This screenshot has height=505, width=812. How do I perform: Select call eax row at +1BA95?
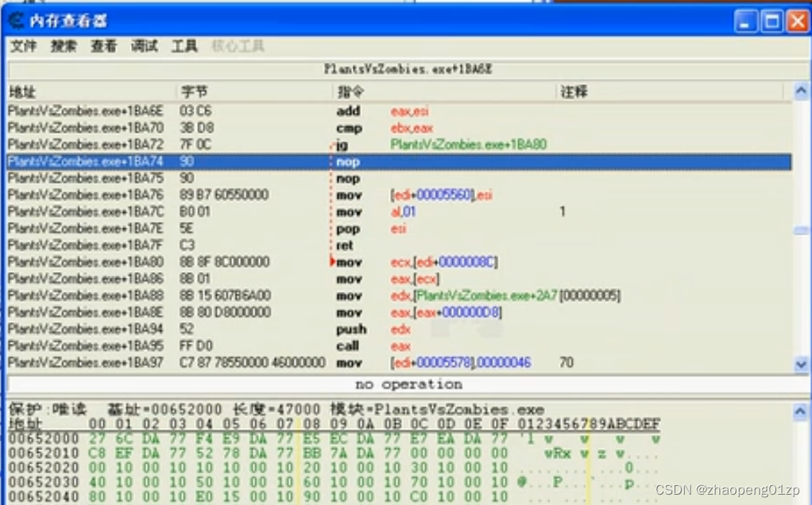coord(399,346)
